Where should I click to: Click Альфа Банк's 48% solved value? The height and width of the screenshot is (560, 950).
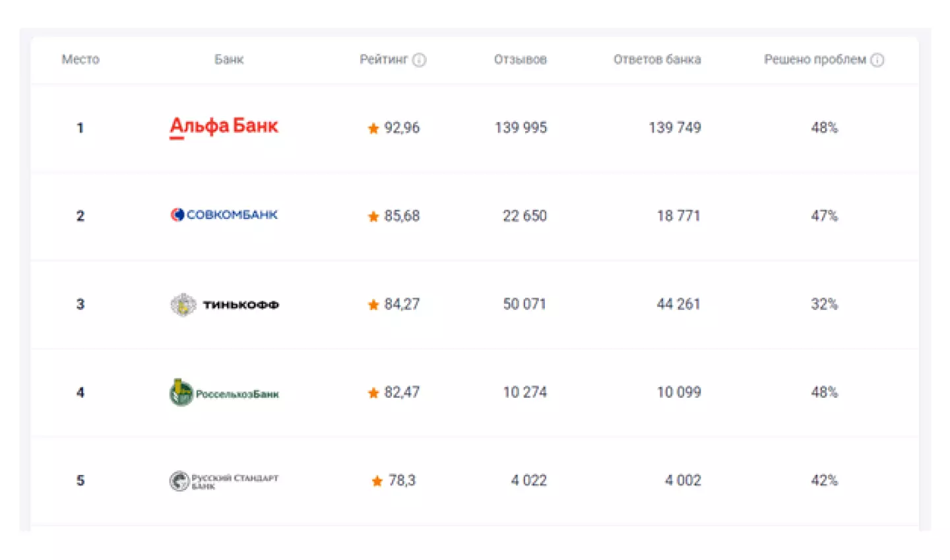click(x=825, y=127)
